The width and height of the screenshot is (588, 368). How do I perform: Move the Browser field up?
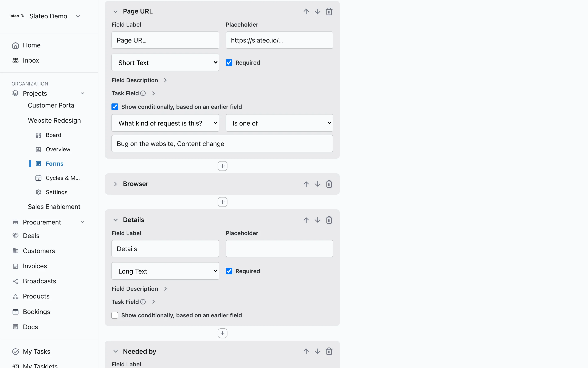coord(306,184)
